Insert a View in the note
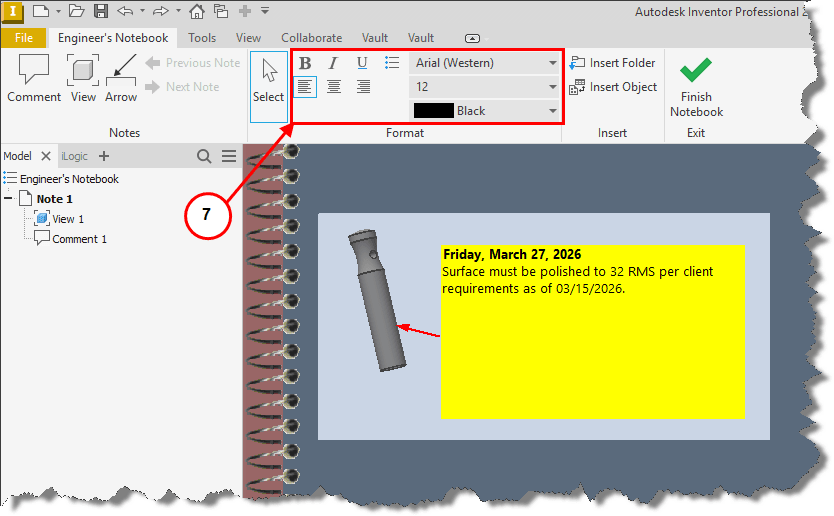 (83, 78)
